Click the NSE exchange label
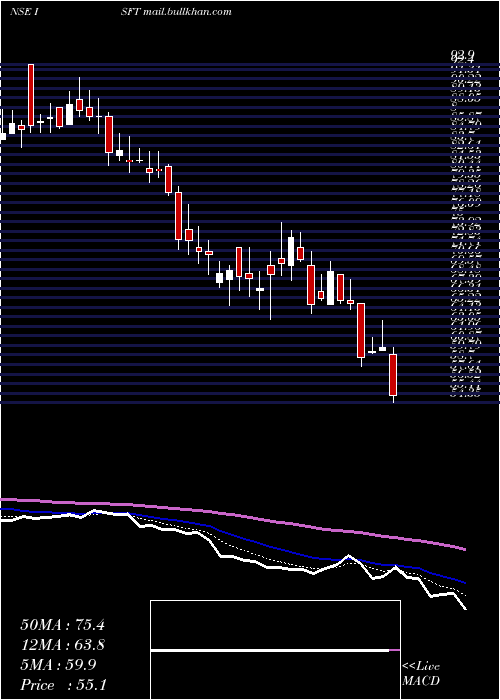Viewport: 500px width, 700px height. 20,12
